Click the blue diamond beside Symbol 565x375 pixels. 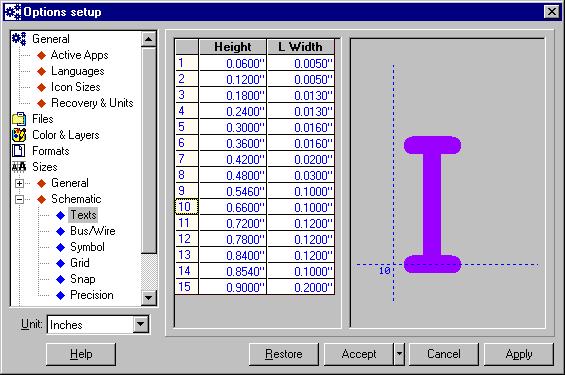coord(61,247)
